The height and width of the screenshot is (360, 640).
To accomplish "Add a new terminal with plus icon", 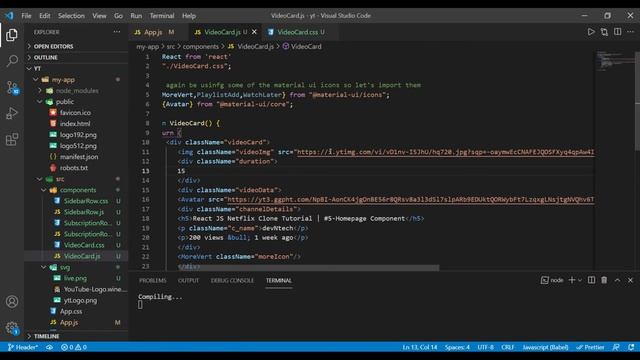I will click(x=572, y=280).
